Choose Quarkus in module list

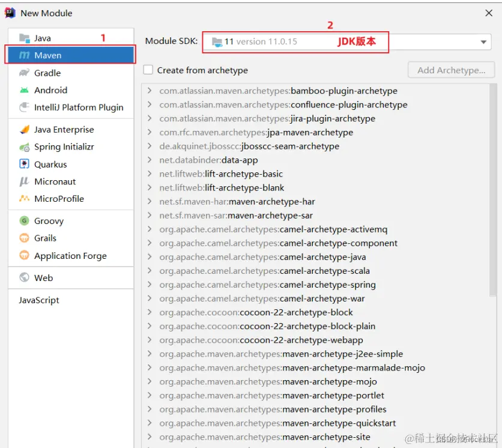(x=71, y=165)
